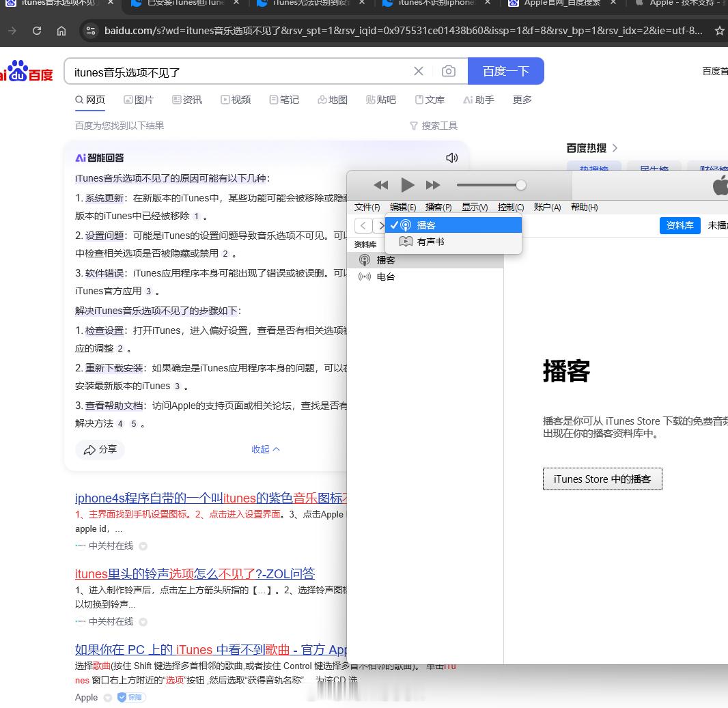Switch to the 贴吧 search tab
Screen dimensions: 728x708
tap(380, 100)
